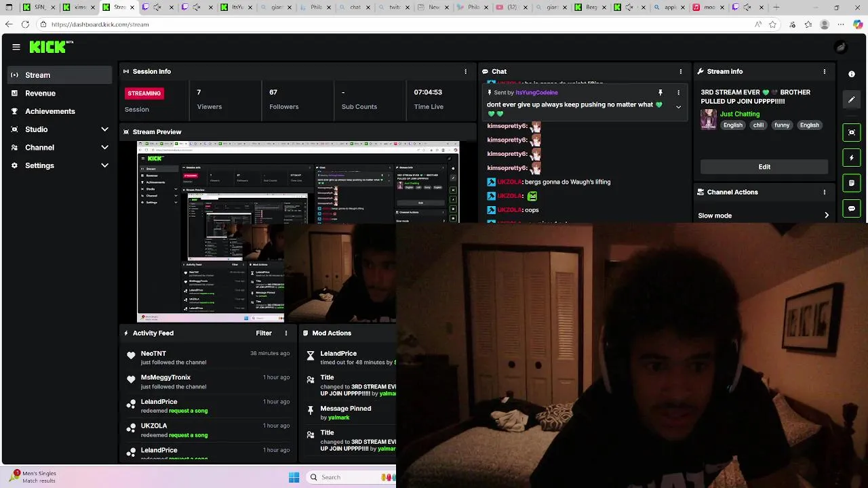This screenshot has height=488, width=868.
Task: Switch to the New browser tab
Action: 432,7
